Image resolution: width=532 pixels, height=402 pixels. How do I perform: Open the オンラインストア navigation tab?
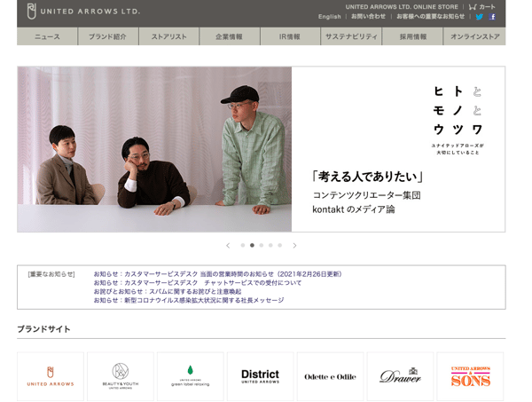point(474,36)
